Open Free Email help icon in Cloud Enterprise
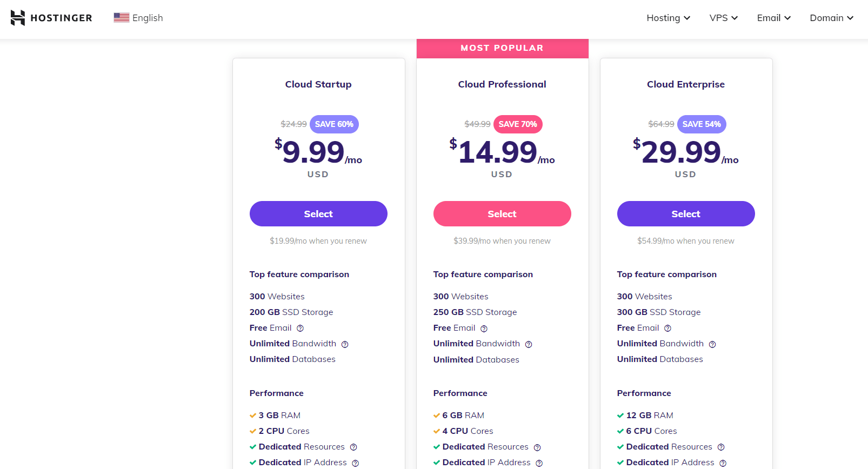Image resolution: width=868 pixels, height=469 pixels. pyautogui.click(x=668, y=329)
